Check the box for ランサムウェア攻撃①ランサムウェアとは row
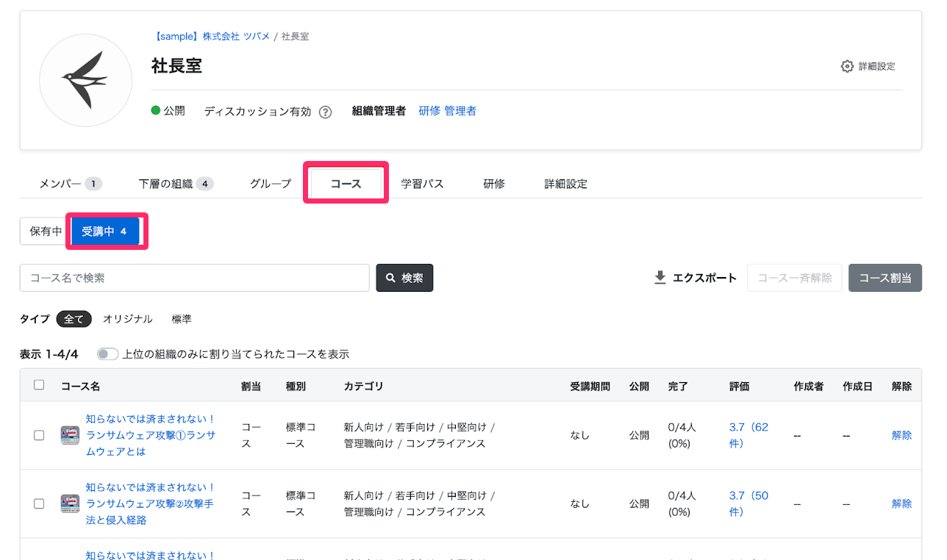Viewport: 947px width, 560px height. [39, 435]
